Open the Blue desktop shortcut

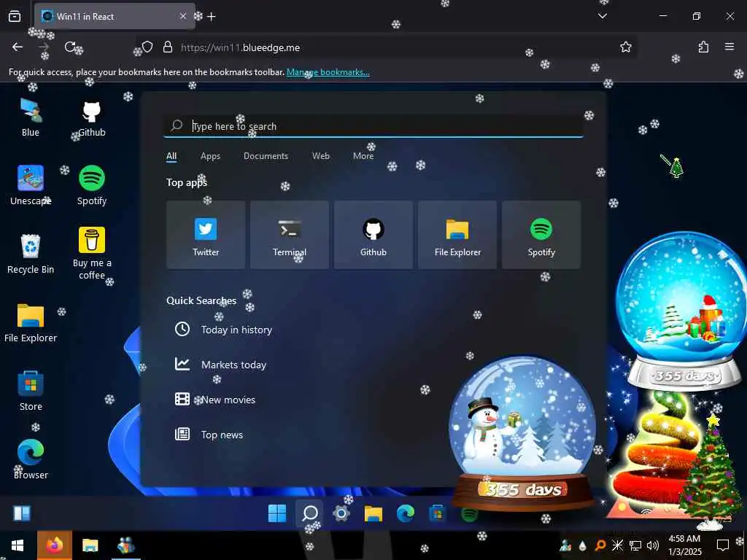[31, 117]
